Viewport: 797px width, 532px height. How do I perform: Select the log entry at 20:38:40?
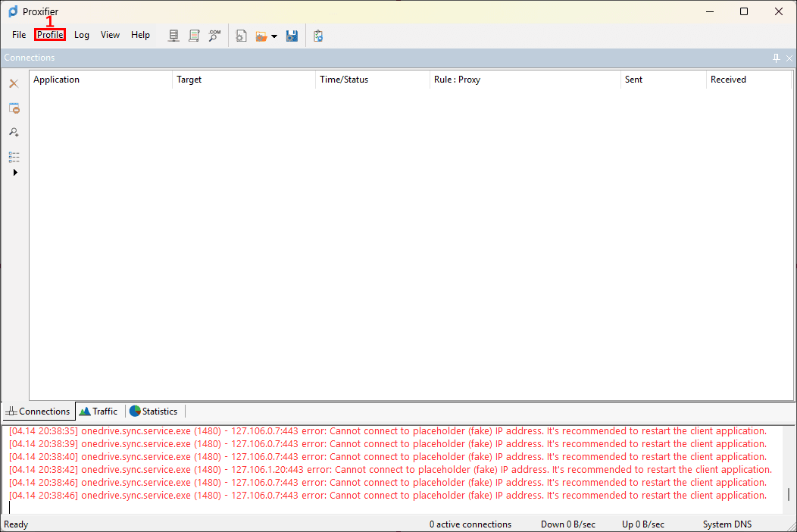coord(388,457)
